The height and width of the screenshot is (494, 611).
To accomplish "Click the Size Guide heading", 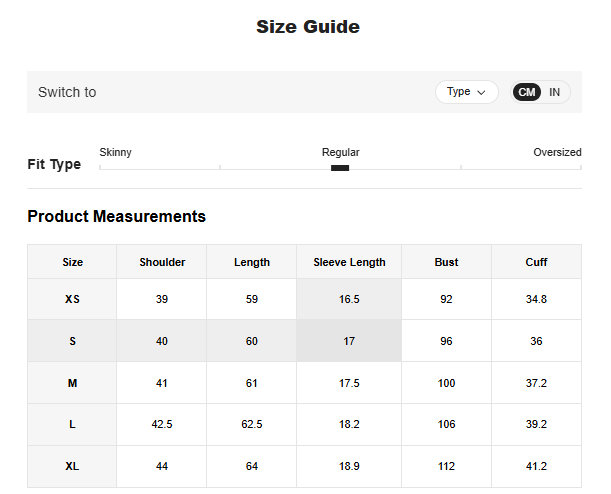I will tap(307, 27).
